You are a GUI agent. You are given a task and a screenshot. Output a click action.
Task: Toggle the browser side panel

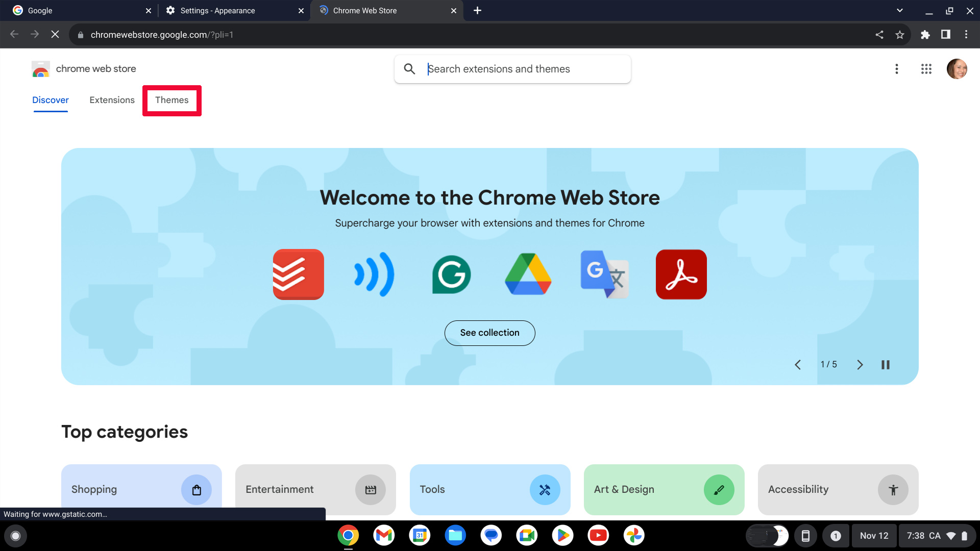[945, 35]
